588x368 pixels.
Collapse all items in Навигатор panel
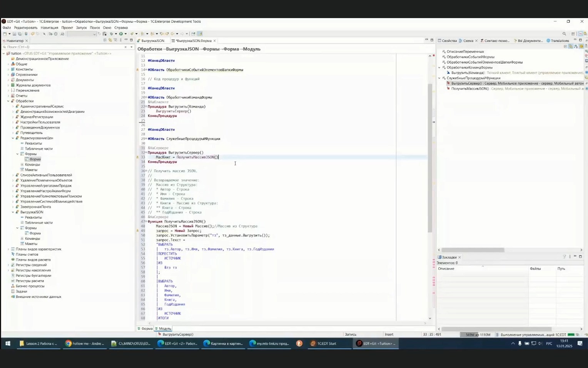[105, 40]
